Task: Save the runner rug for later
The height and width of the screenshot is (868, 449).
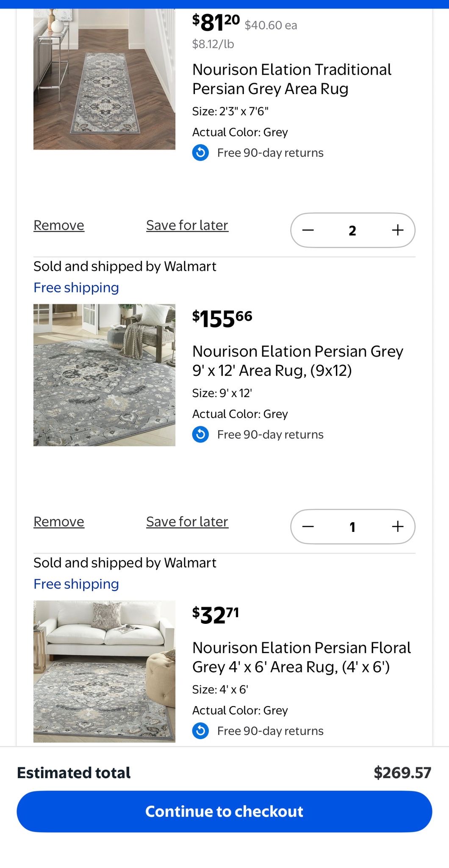Action: pos(187,225)
